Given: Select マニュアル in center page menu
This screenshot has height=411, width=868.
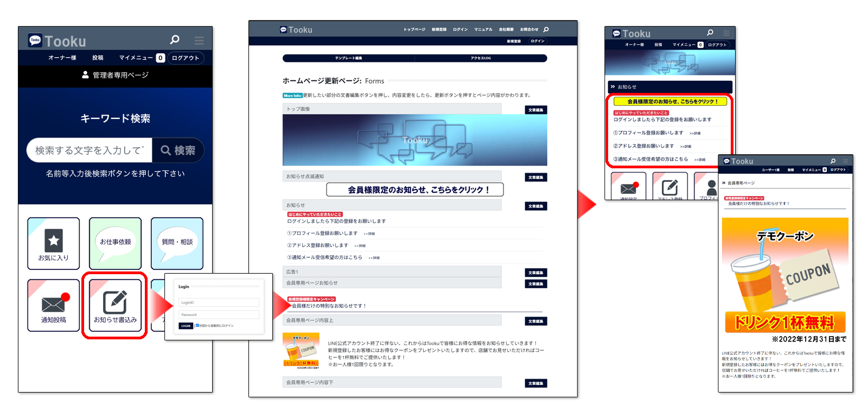Looking at the screenshot, I should (x=483, y=29).
